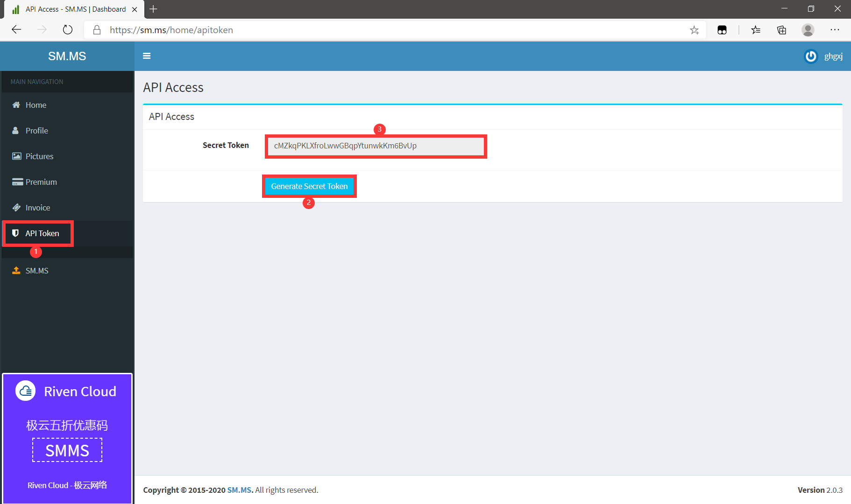
Task: Open the Premium page
Action: (x=67, y=182)
